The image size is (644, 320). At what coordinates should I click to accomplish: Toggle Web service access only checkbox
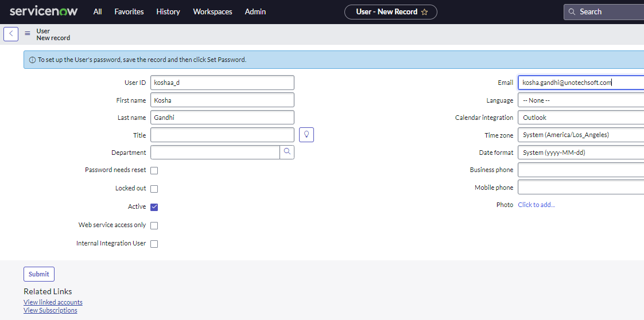[x=154, y=225]
